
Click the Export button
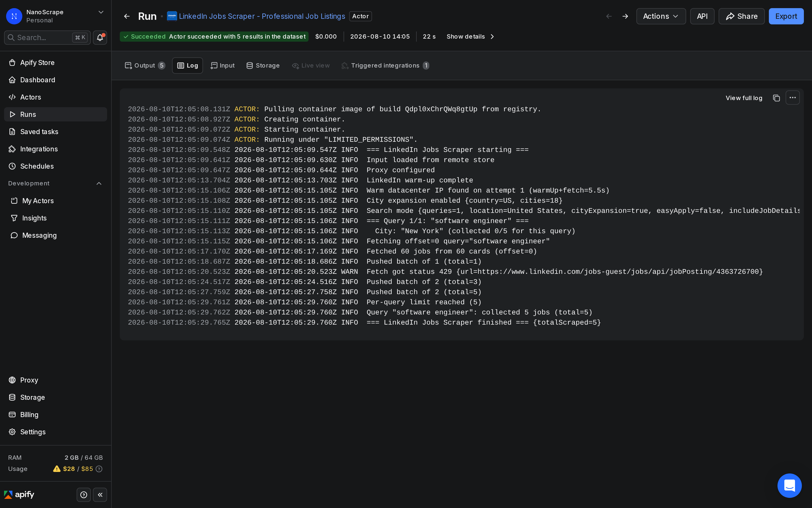point(786,16)
